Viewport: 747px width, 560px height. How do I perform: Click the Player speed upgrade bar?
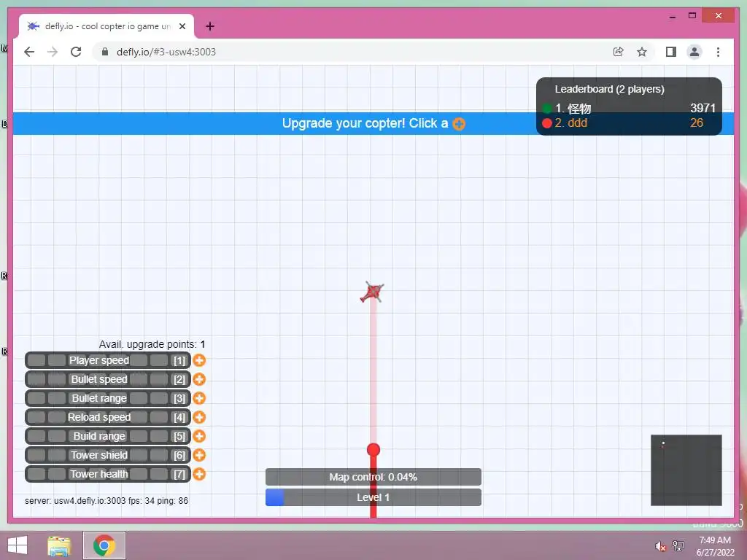point(108,360)
